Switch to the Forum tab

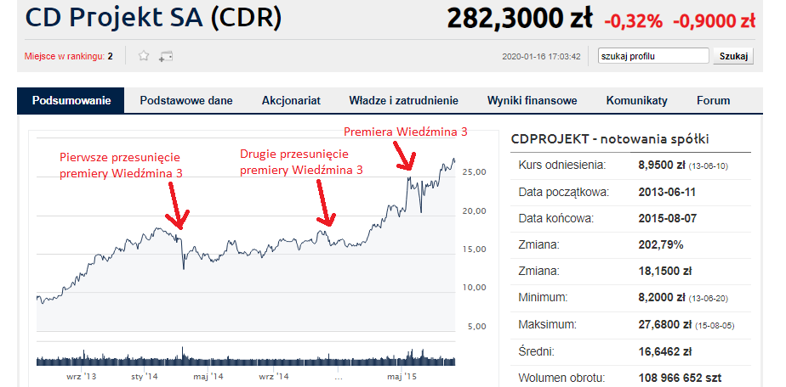tap(713, 101)
